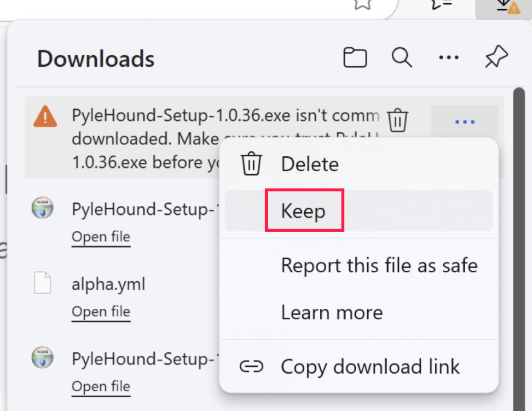
Task: Click the blue three-dot button on warning item
Action: pyautogui.click(x=464, y=122)
